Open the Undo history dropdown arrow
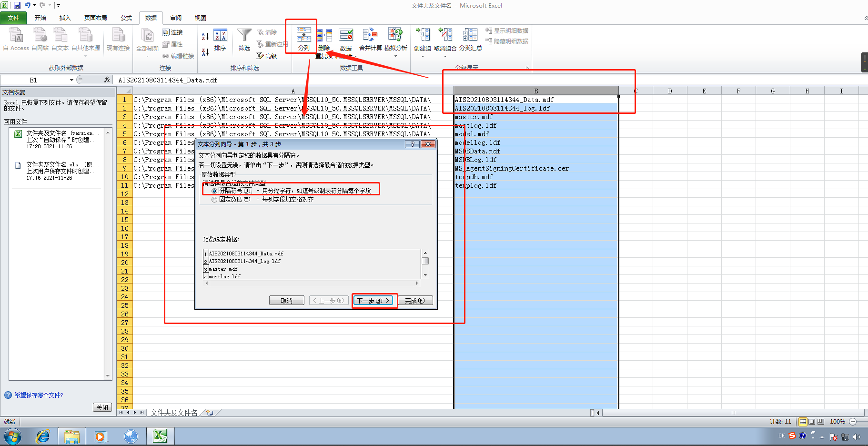Image resolution: width=868 pixels, height=446 pixels. [x=34, y=5]
